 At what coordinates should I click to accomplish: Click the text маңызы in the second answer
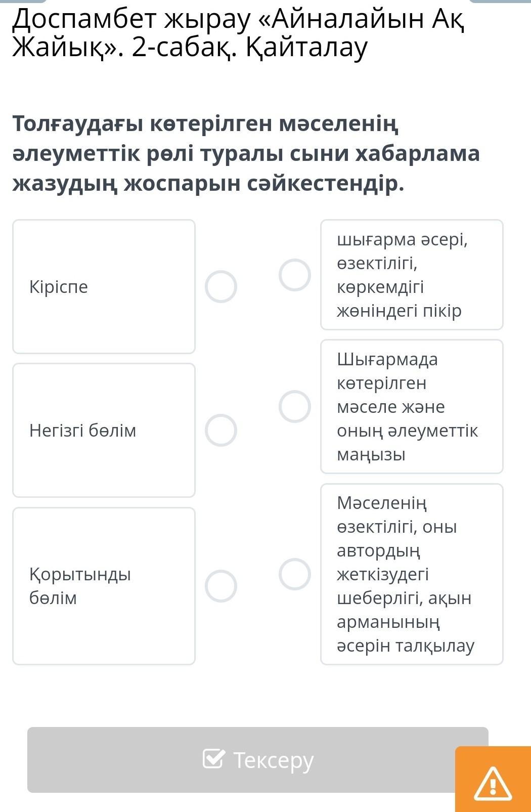point(371,454)
